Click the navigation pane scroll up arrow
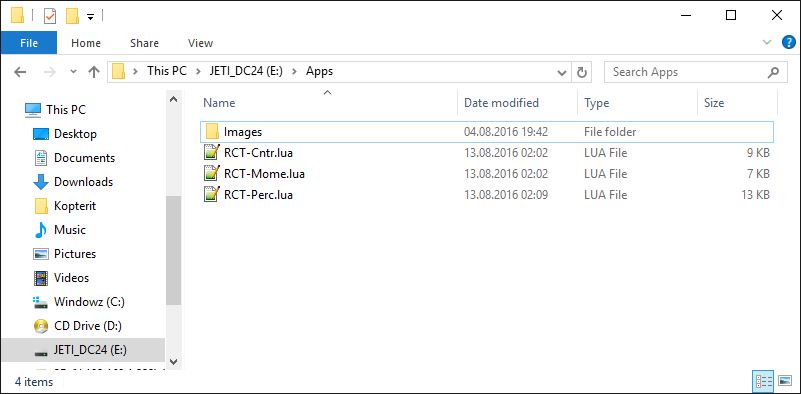 tap(173, 99)
